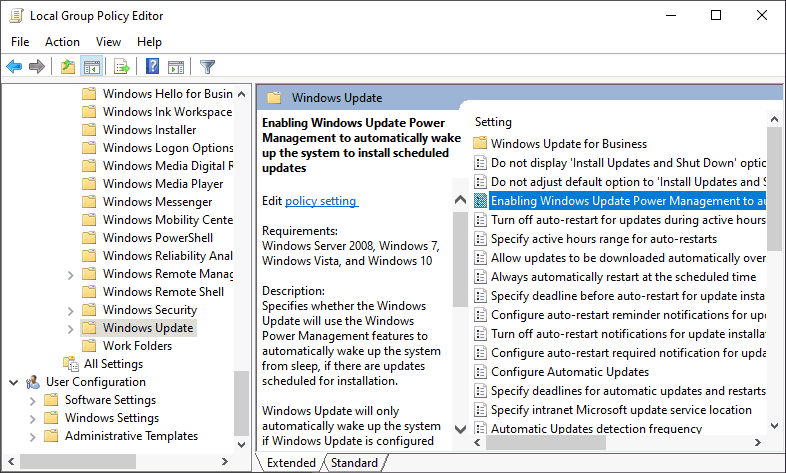Select Specify deadlines for automatic updates policy

tap(628, 391)
